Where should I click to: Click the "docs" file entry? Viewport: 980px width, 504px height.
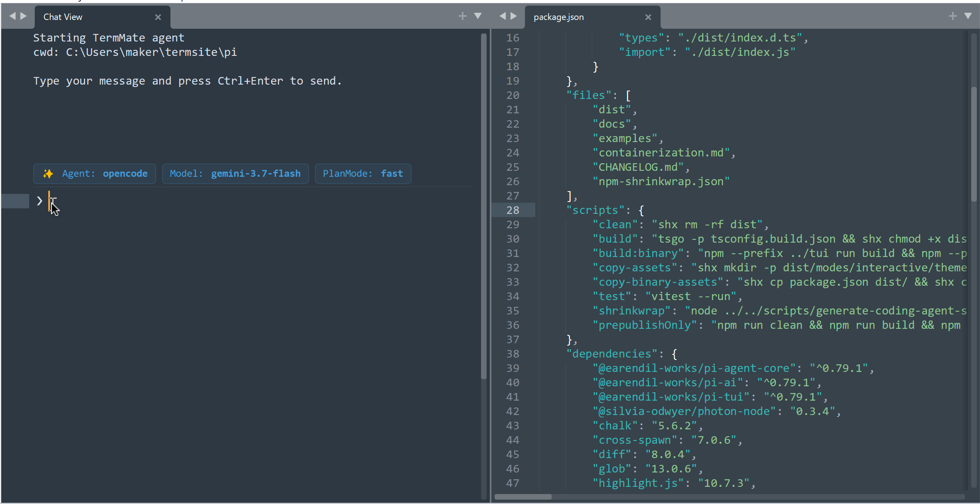[612, 124]
